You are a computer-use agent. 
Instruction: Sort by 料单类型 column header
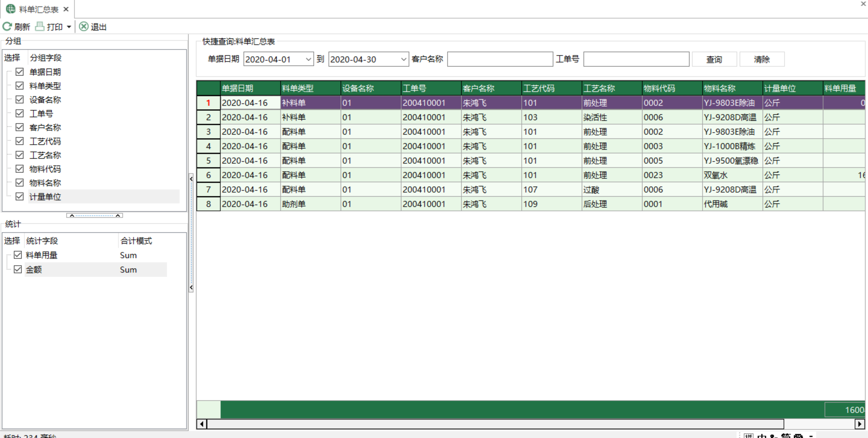tap(310, 88)
